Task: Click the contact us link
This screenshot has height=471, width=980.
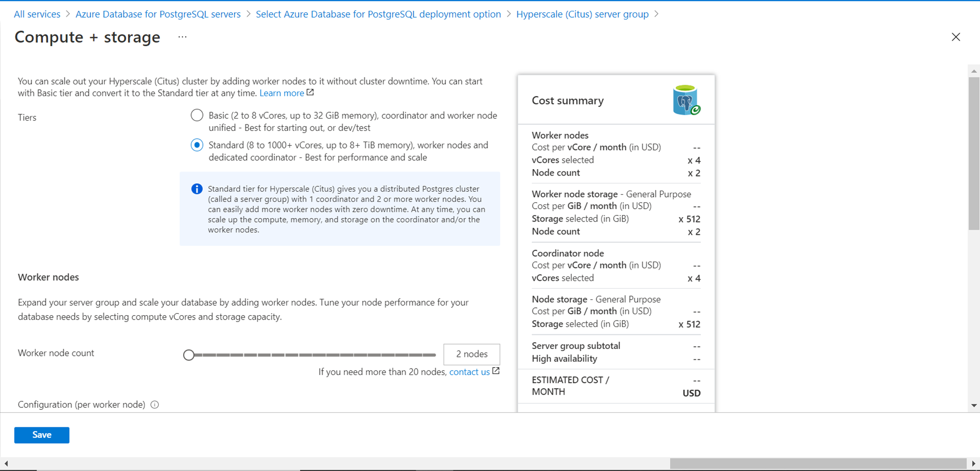Action: click(469, 372)
